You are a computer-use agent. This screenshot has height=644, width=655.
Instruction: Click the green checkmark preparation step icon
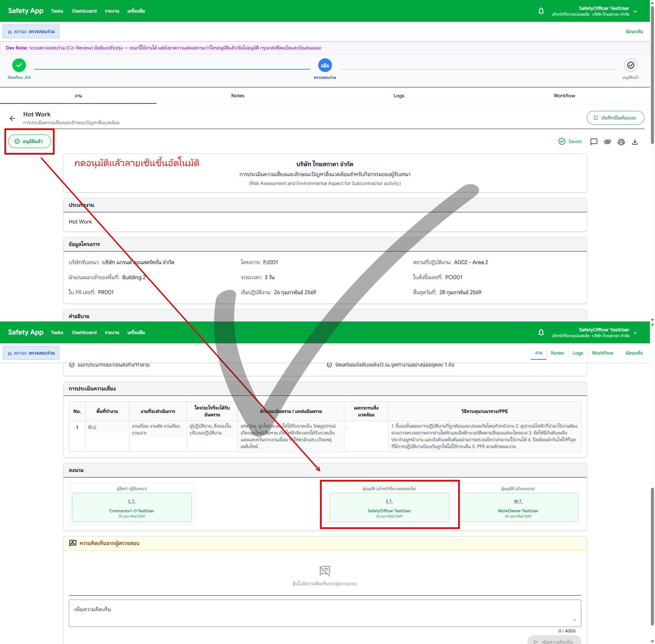click(x=19, y=65)
